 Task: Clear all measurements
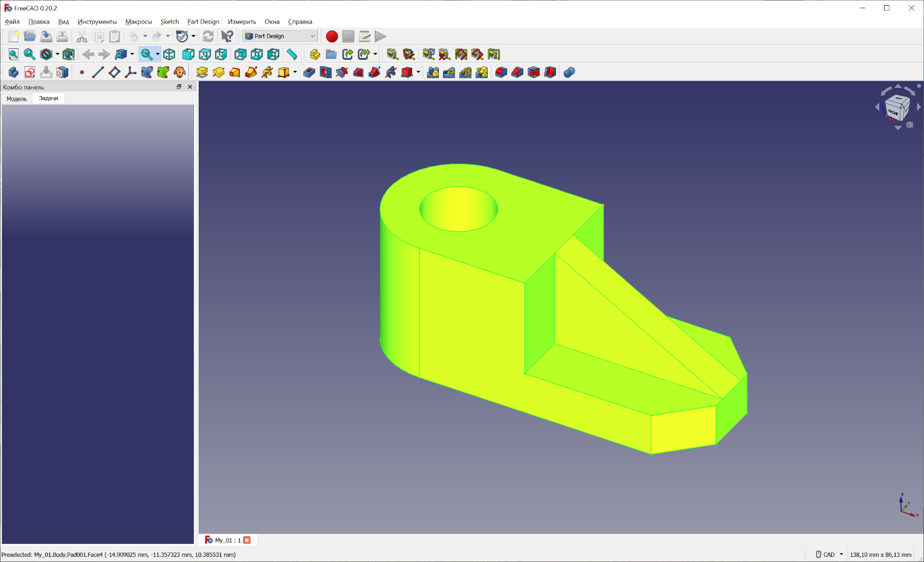(445, 54)
